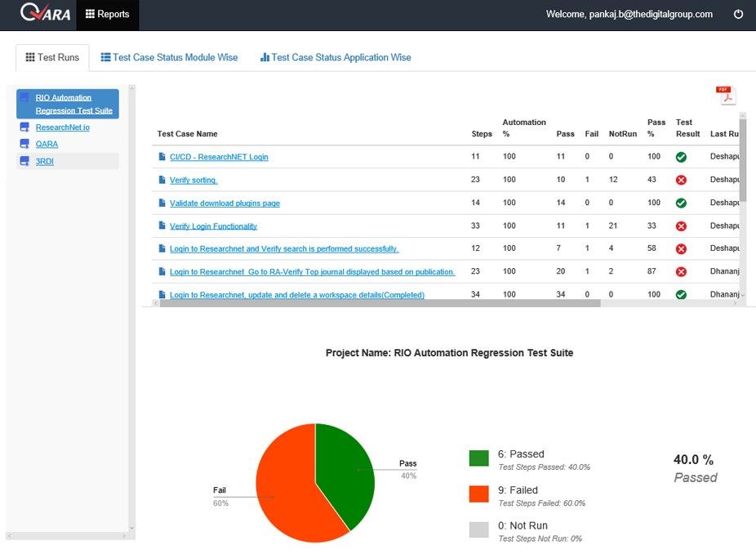Click green passed icon for CI/CD ResearchNET Login

coord(681,157)
